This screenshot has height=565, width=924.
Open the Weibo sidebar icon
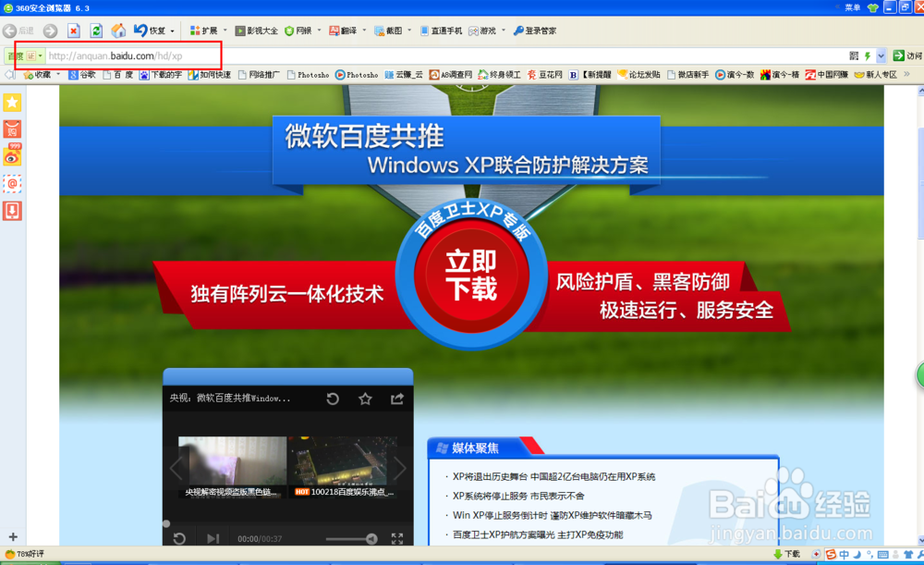12,155
